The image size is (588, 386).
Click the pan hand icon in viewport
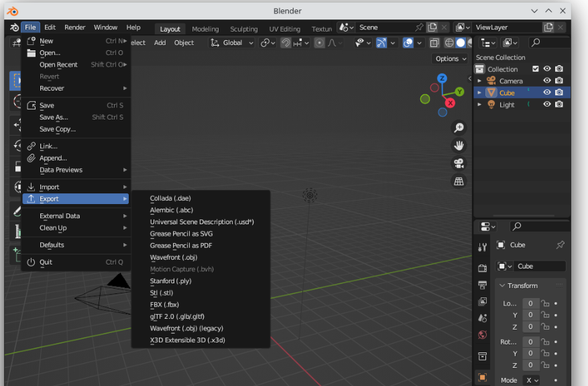tap(459, 145)
